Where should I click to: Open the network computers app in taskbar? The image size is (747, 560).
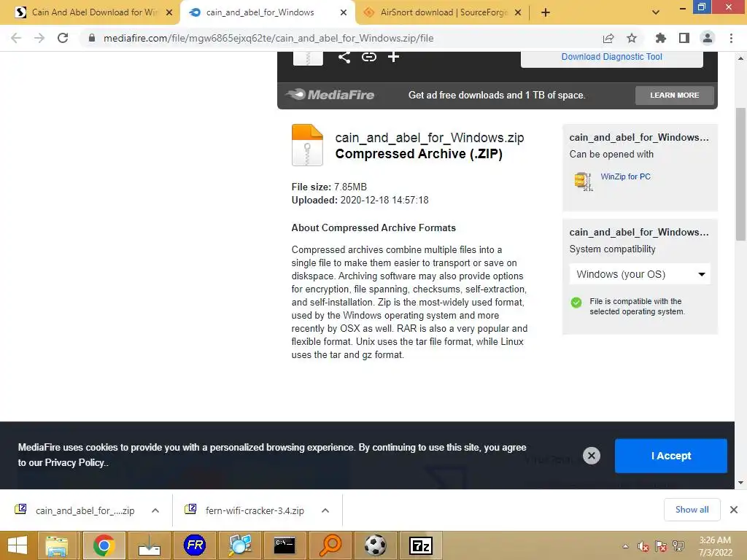click(x=239, y=545)
